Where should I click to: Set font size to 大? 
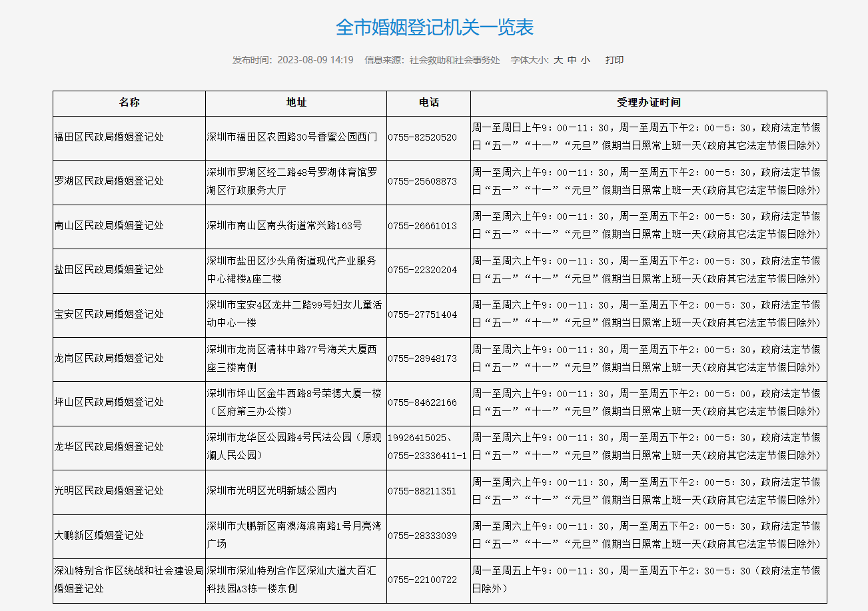(x=558, y=60)
